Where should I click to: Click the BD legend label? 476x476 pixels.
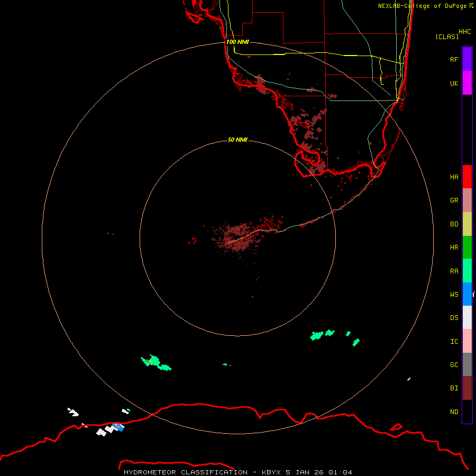(454, 224)
